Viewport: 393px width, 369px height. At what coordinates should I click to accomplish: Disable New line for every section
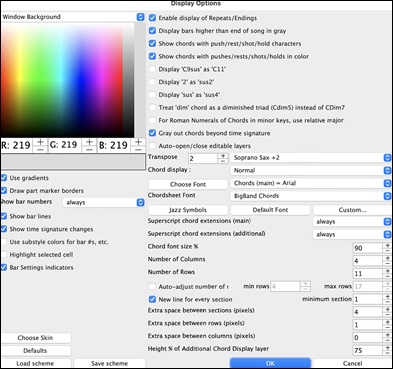point(152,299)
